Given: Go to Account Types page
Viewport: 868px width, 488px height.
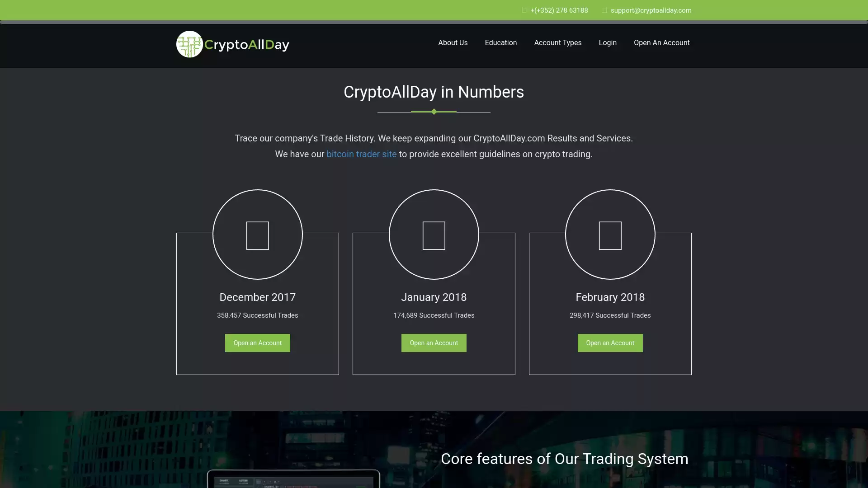Looking at the screenshot, I should point(558,43).
